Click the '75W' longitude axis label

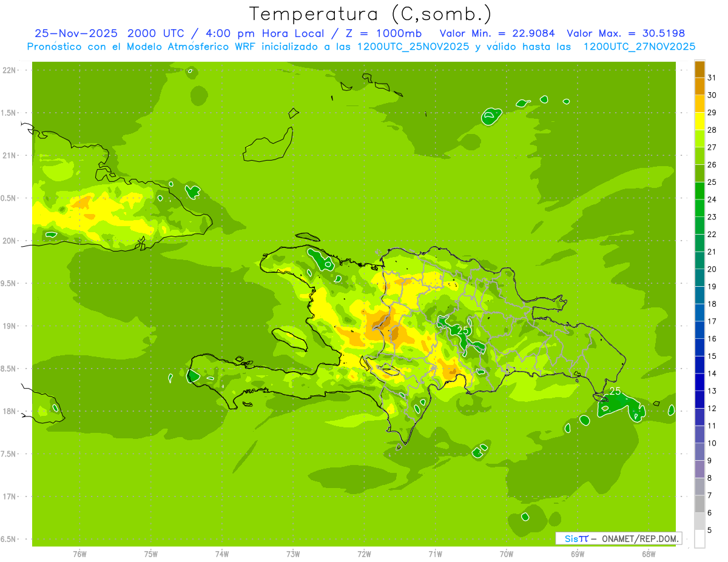click(151, 555)
